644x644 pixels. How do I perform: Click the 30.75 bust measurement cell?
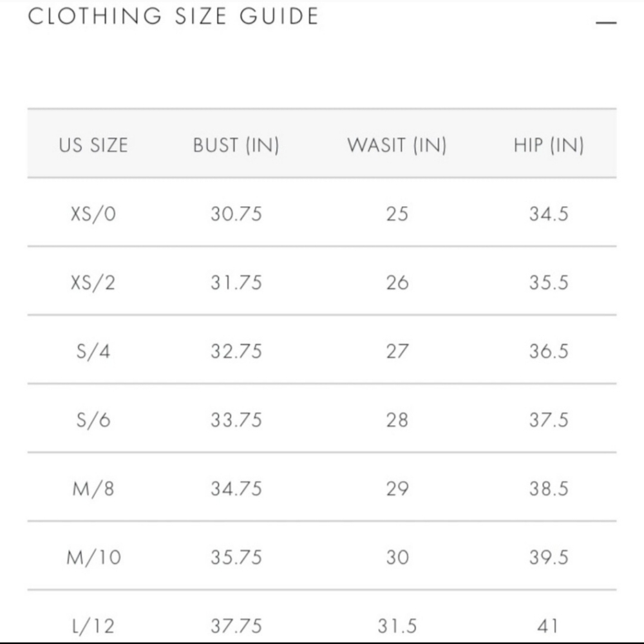pos(236,214)
